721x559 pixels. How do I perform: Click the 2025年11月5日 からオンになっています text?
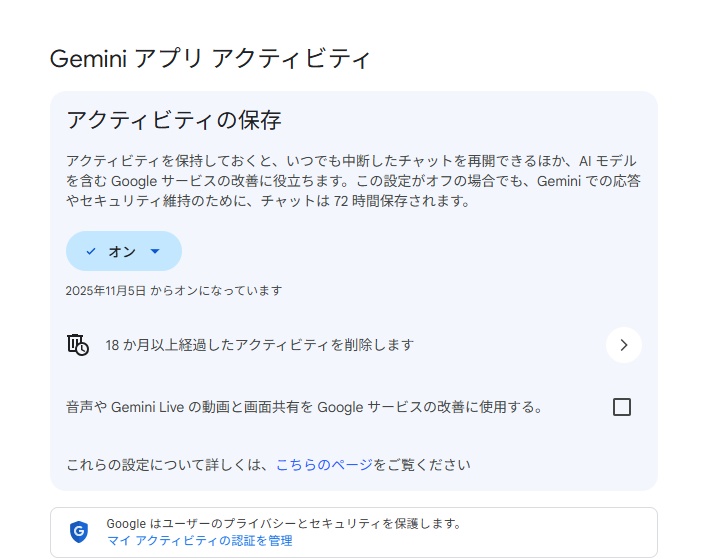(x=174, y=291)
